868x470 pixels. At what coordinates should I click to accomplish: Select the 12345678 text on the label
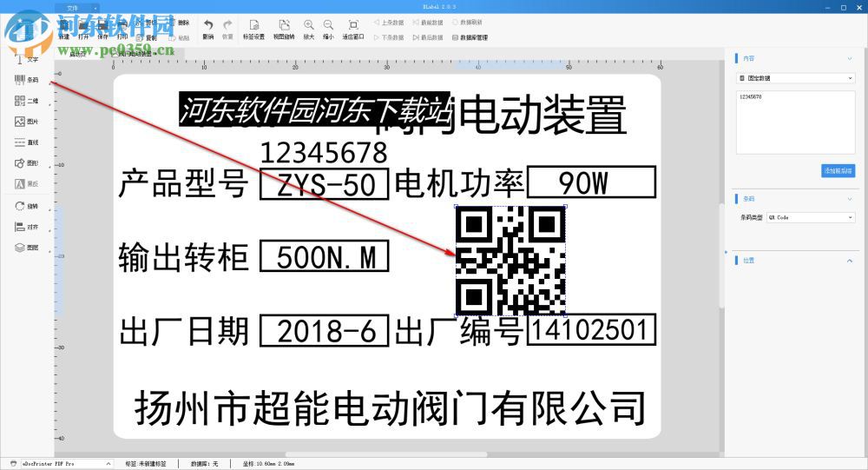(323, 152)
